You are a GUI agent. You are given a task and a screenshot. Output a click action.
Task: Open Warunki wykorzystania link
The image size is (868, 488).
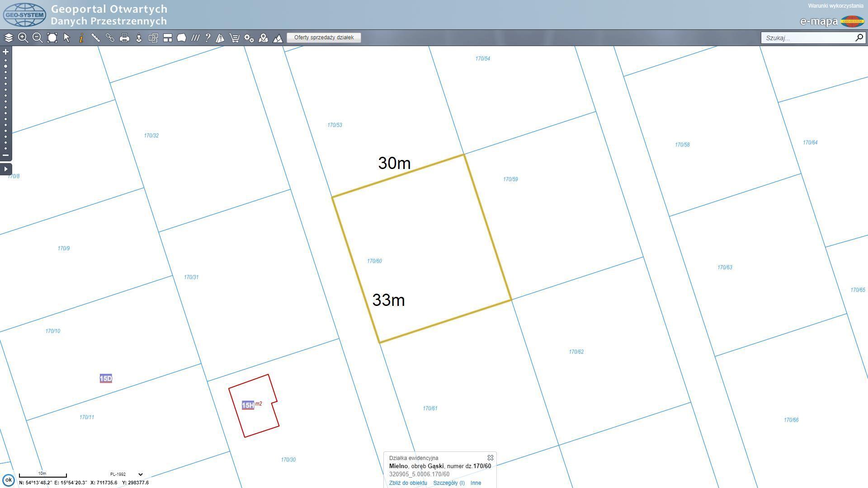click(x=835, y=6)
